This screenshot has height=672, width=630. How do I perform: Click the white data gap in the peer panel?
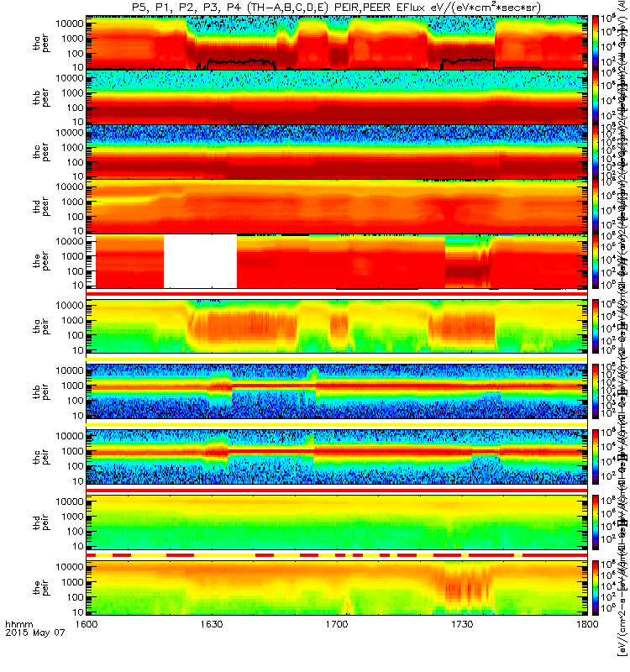click(x=200, y=261)
